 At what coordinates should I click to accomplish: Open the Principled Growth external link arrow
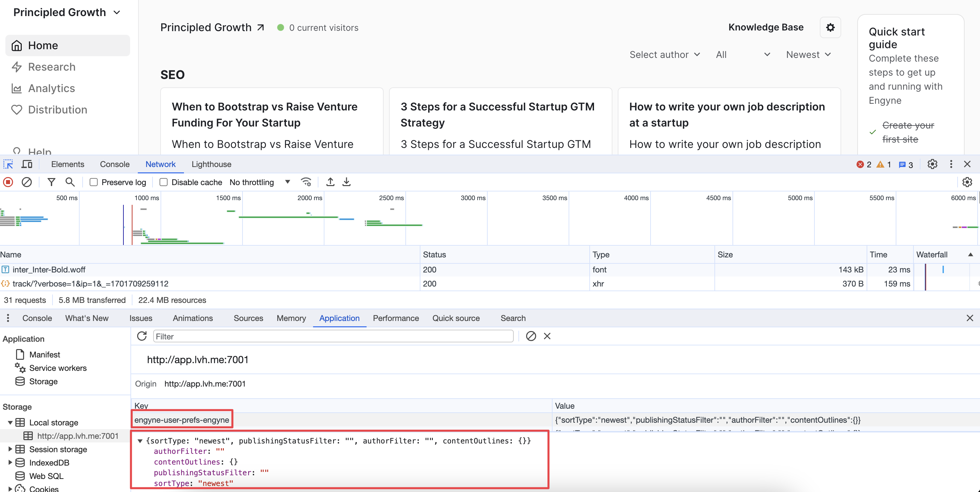(x=261, y=27)
